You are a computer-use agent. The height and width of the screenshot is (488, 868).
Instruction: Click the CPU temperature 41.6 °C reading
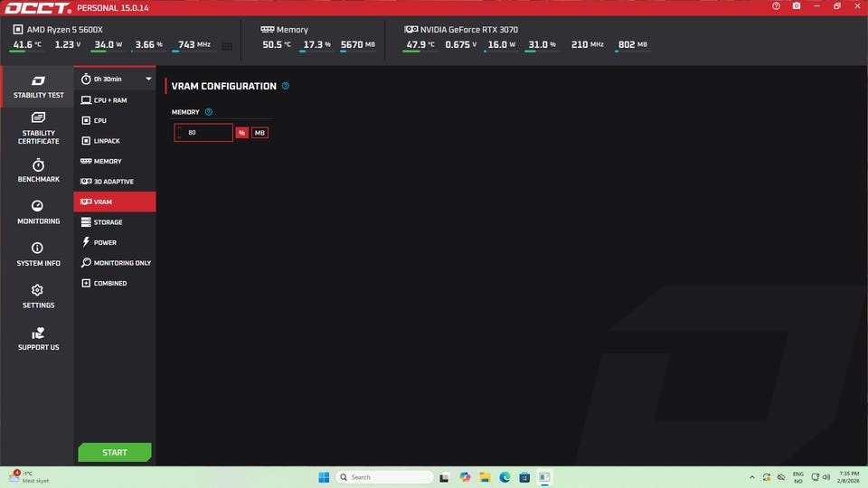pyautogui.click(x=26, y=45)
